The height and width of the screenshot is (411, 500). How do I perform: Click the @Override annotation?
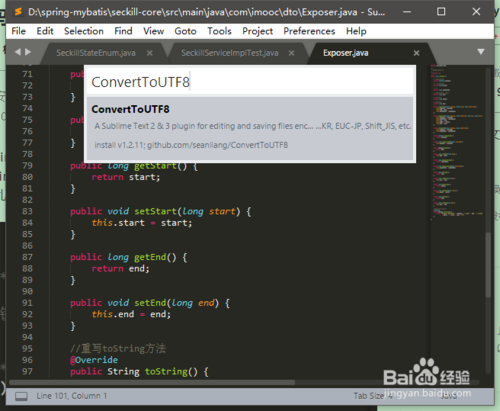pos(94,360)
